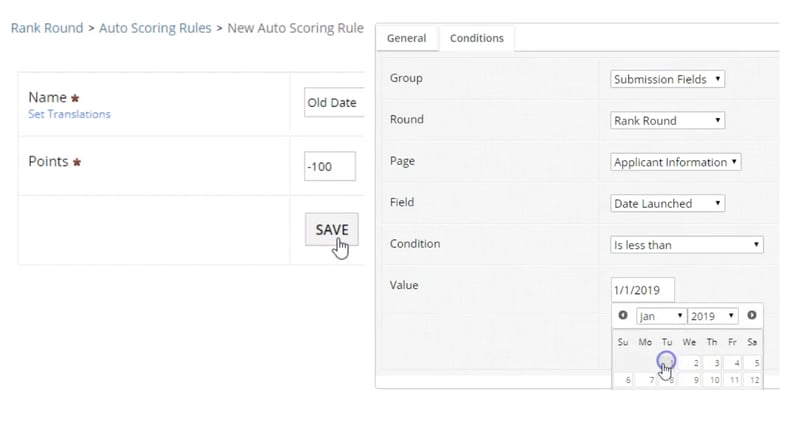Open Auto Scoring Rules breadcrumb link
This screenshot has height=437, width=796.
(155, 28)
